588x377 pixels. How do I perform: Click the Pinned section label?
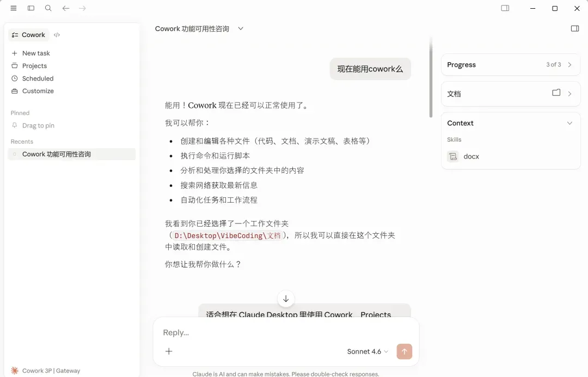pos(20,113)
